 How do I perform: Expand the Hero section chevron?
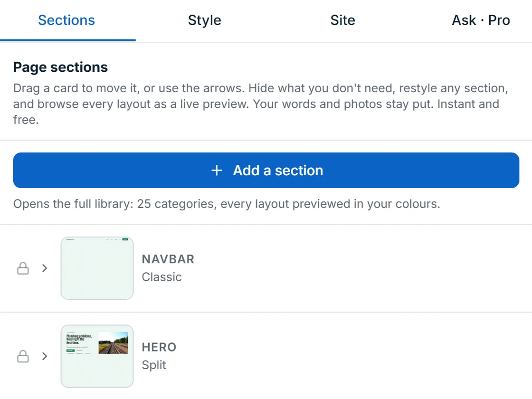coord(45,356)
